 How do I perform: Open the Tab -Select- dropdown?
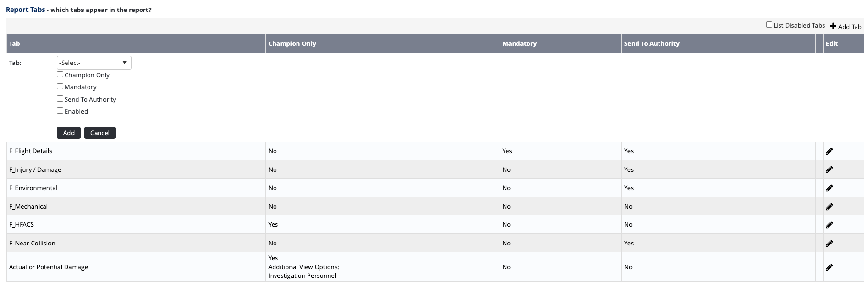94,63
